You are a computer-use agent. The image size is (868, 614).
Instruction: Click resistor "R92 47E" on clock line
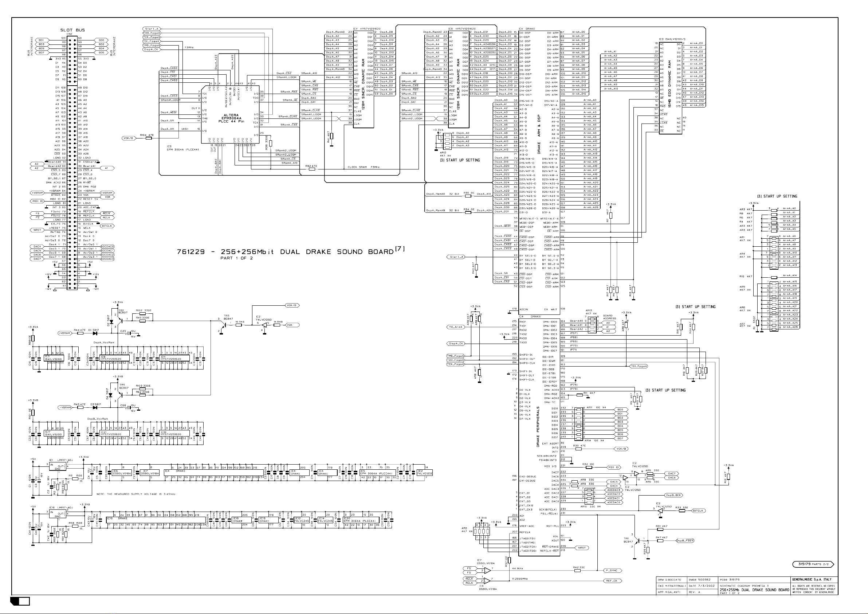311,169
